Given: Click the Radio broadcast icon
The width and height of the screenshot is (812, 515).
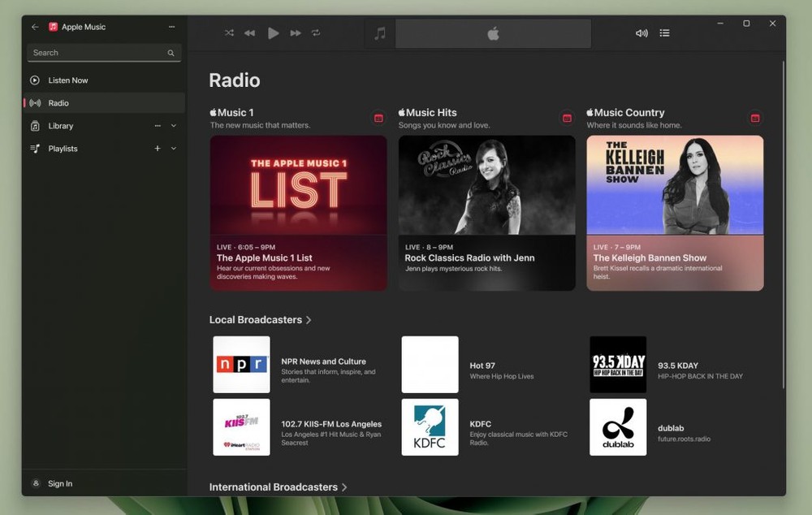Looking at the screenshot, I should (x=35, y=103).
